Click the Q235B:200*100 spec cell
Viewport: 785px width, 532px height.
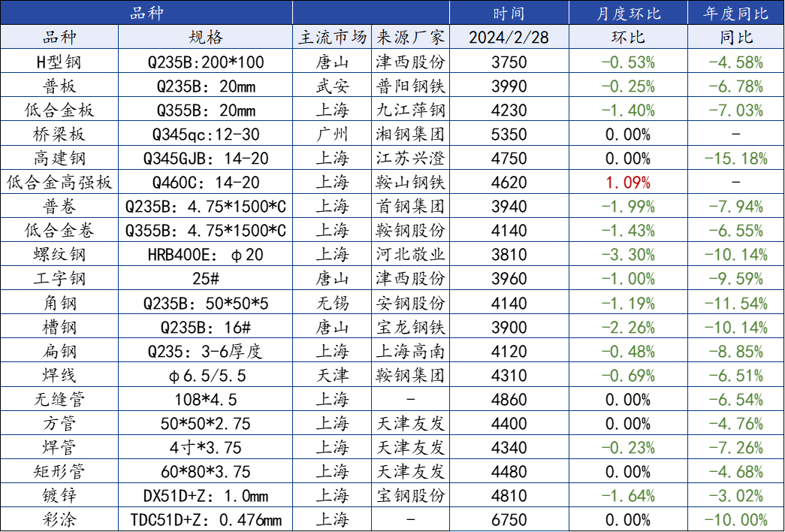[x=206, y=62]
